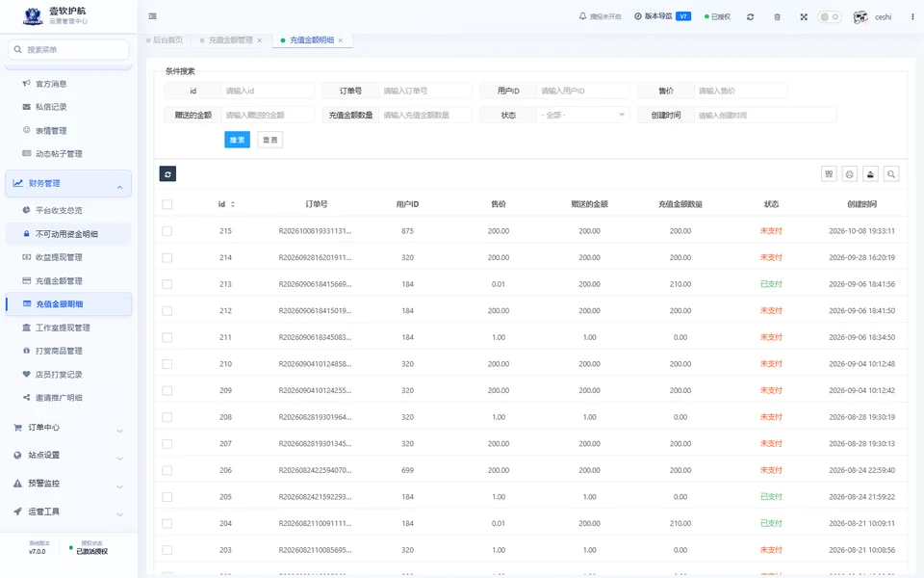Collapse the 财务管理 menu group
The width and height of the screenshot is (924, 578).
(x=68, y=183)
